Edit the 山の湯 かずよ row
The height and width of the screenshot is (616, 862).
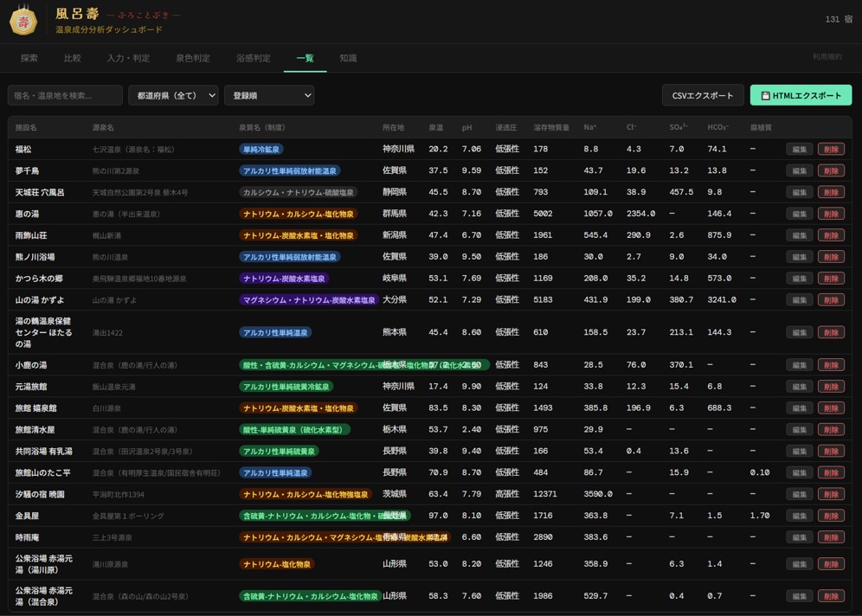[x=800, y=300]
